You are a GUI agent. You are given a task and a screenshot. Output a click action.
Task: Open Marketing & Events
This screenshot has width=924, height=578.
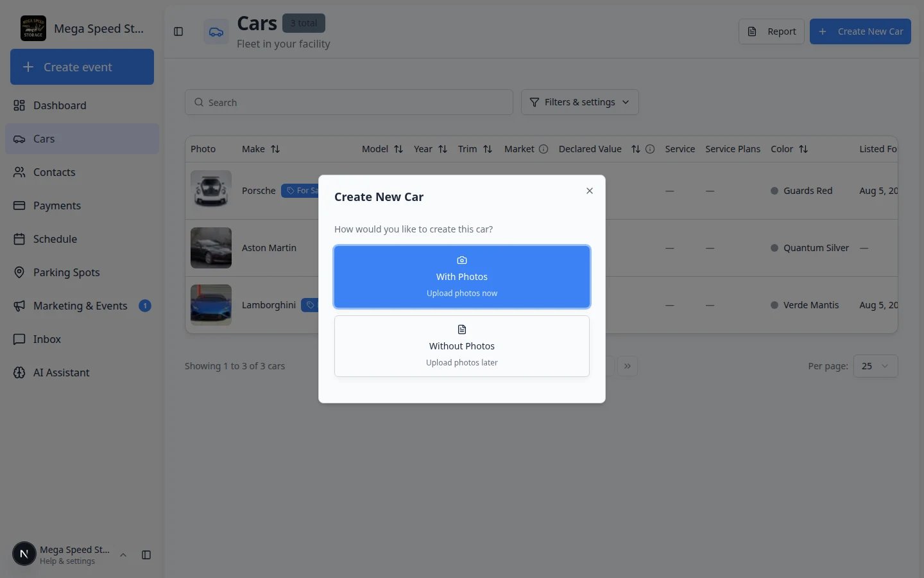[82, 306]
